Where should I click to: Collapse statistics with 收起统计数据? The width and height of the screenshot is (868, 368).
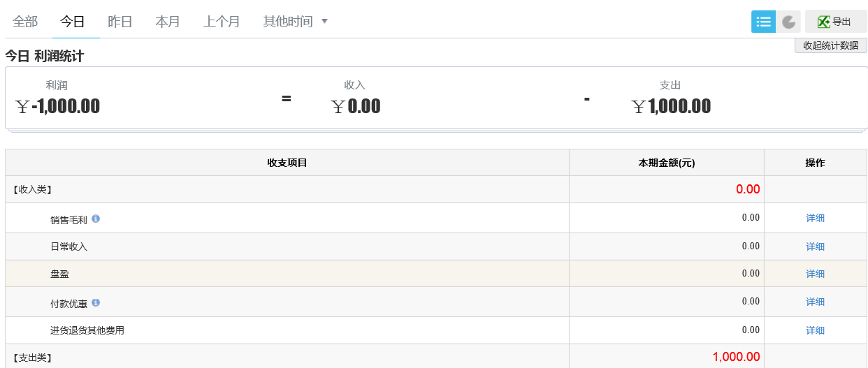coord(830,45)
